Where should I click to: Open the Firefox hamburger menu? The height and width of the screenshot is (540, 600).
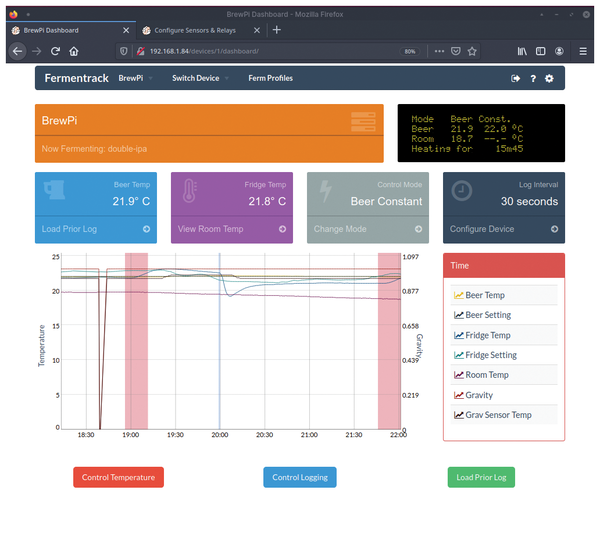(583, 51)
